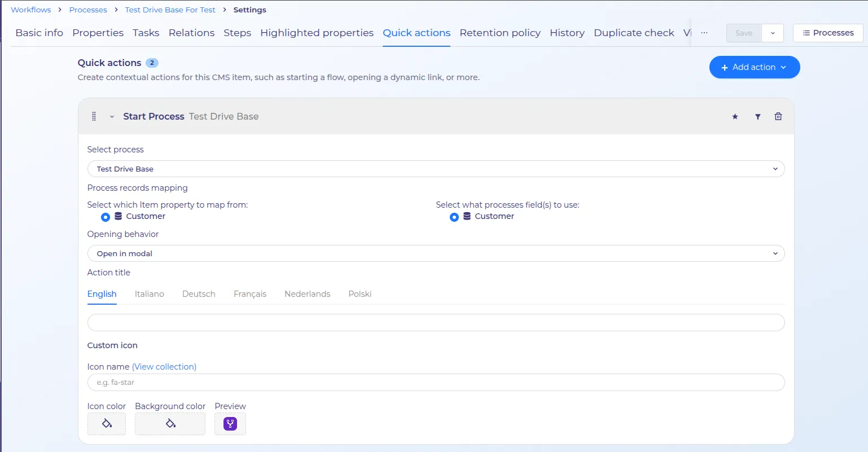This screenshot has height=452, width=868.
Task: Click the Processes list button
Action: pos(828,33)
